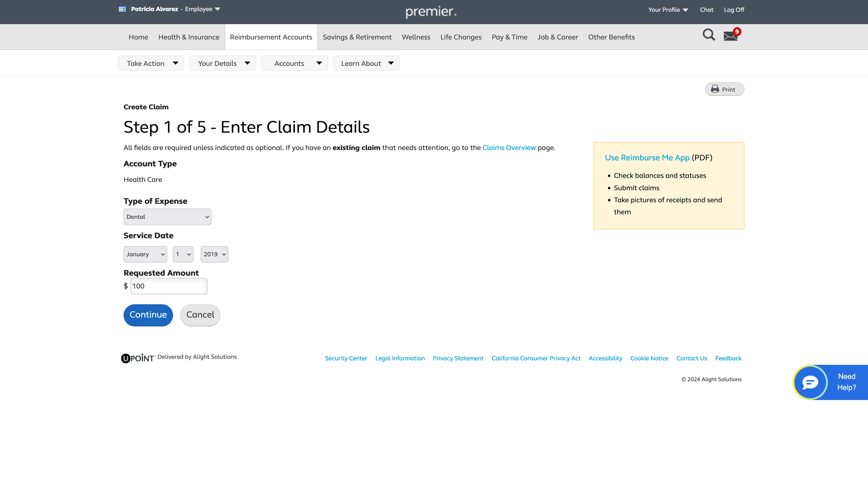The width and height of the screenshot is (868, 500).
Task: Expand the Your Profile dropdown
Action: pyautogui.click(x=668, y=10)
